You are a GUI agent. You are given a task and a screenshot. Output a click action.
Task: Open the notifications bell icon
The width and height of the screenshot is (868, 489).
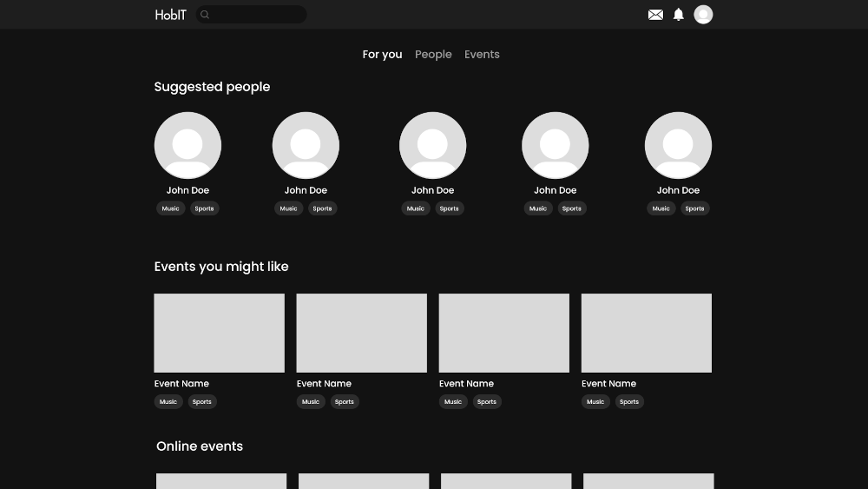tap(679, 15)
